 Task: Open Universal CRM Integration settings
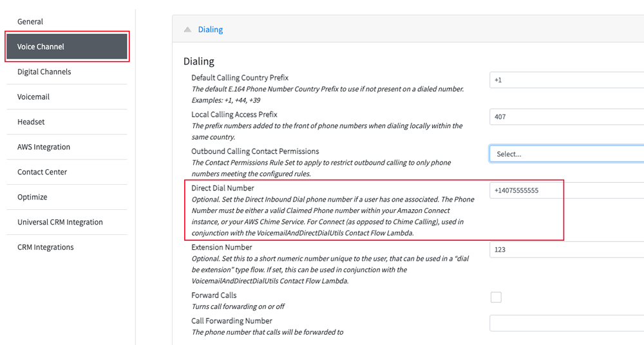click(67, 222)
